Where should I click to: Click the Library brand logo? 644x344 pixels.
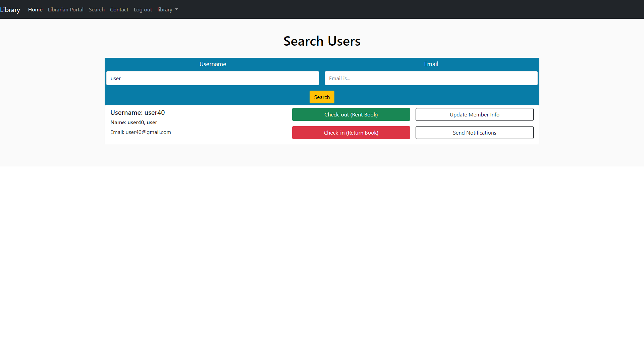10,9
